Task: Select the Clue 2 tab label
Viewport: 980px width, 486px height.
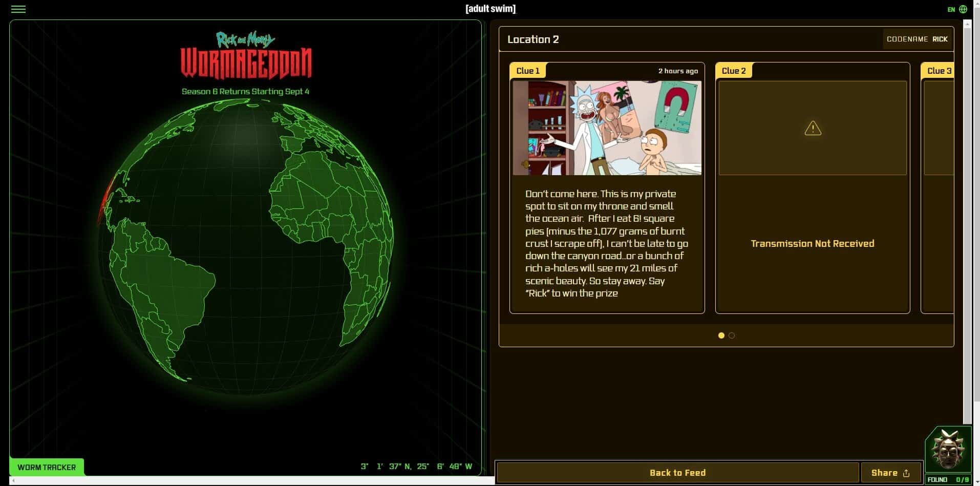Action: pyautogui.click(x=734, y=71)
